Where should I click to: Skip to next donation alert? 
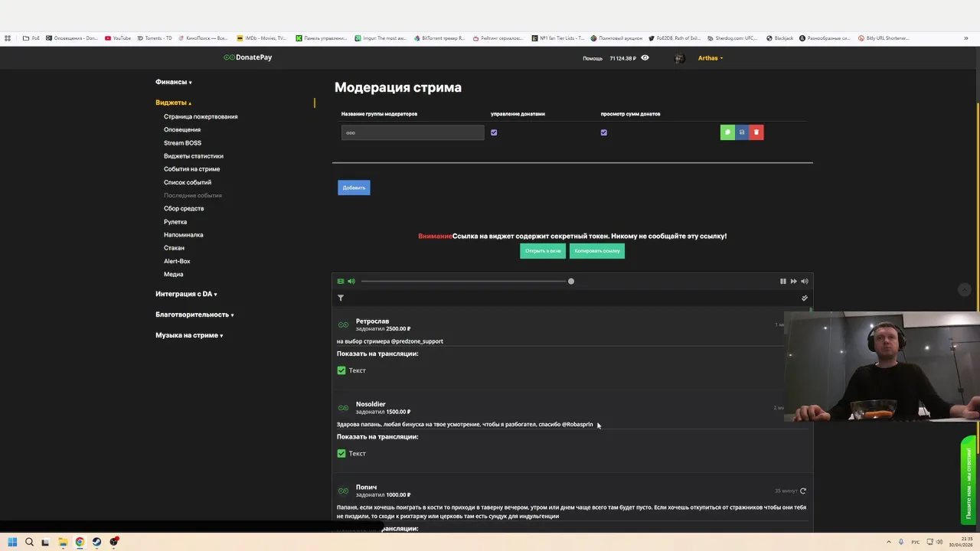pyautogui.click(x=794, y=281)
